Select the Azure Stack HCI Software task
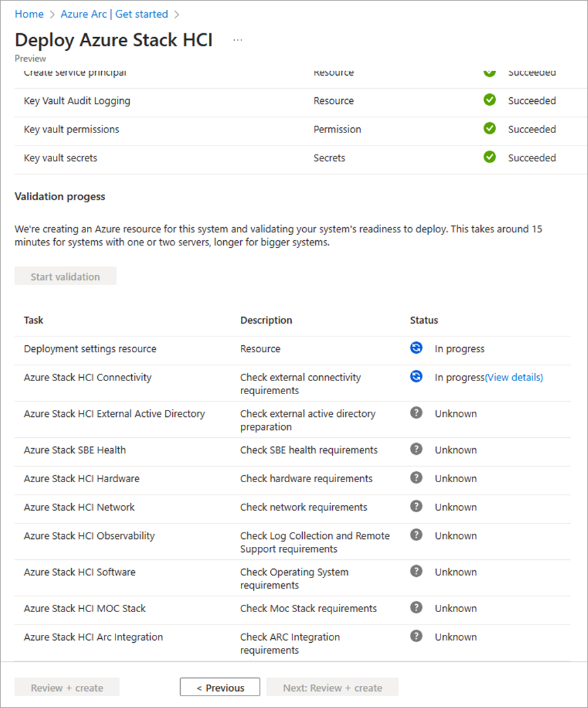Image resolution: width=588 pixels, height=708 pixels. pyautogui.click(x=80, y=572)
